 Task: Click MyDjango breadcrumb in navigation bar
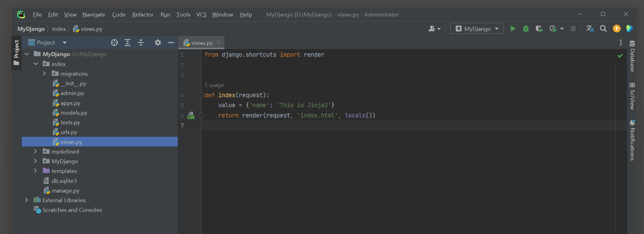click(31, 29)
